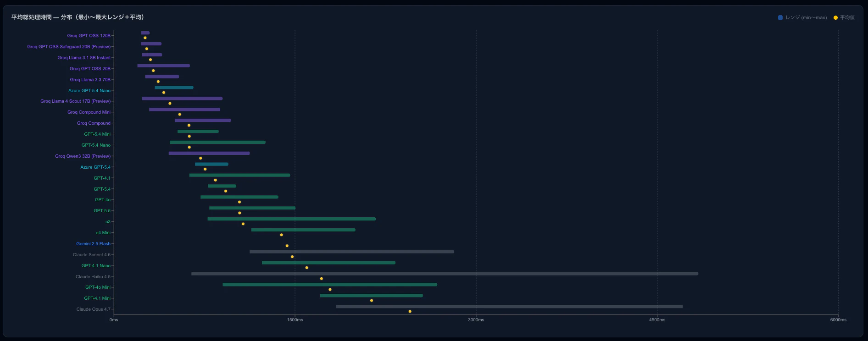Click the yellow average legend dot

[x=835, y=18]
